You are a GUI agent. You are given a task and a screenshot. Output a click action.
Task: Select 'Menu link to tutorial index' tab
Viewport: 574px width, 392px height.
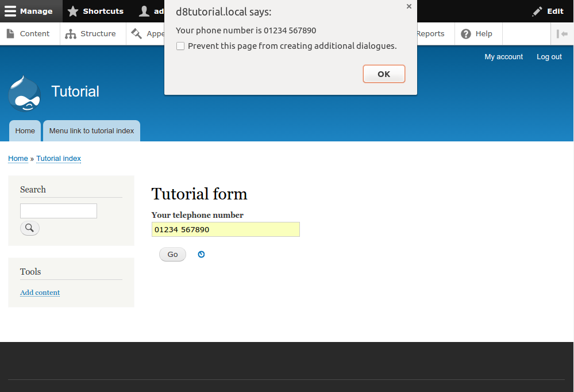click(x=91, y=131)
